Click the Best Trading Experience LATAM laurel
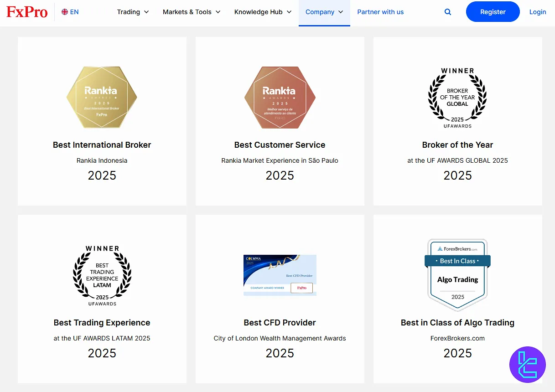This screenshot has height=392, width=555. pos(102,276)
